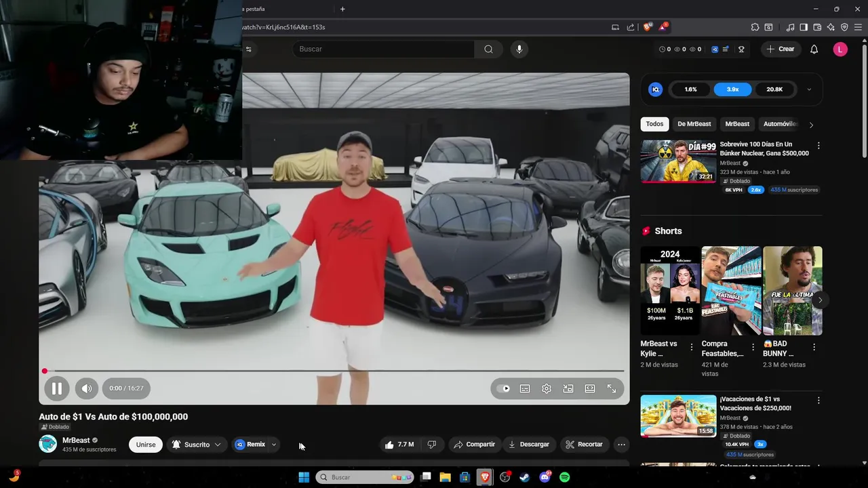Open Brave VPN shield icon
This screenshot has width=868, height=488.
tap(844, 27)
